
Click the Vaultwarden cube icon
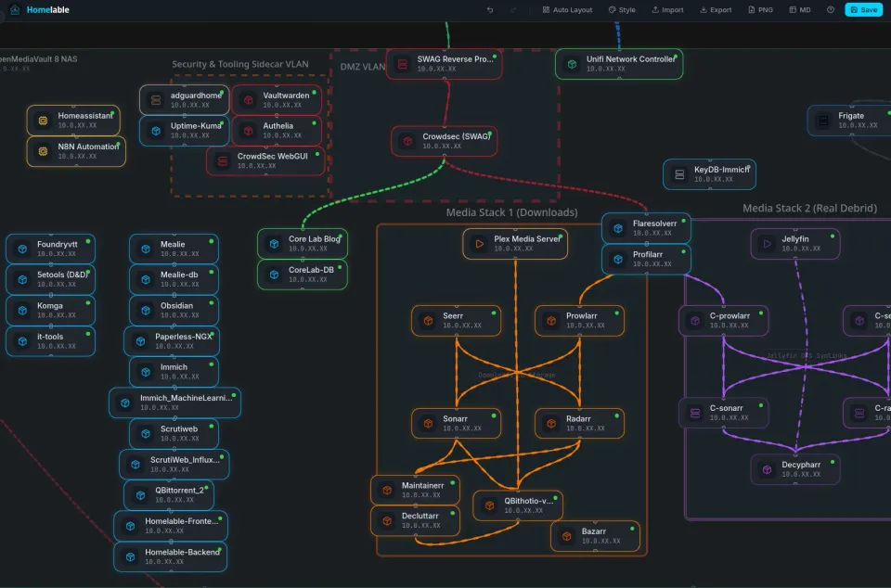point(249,100)
